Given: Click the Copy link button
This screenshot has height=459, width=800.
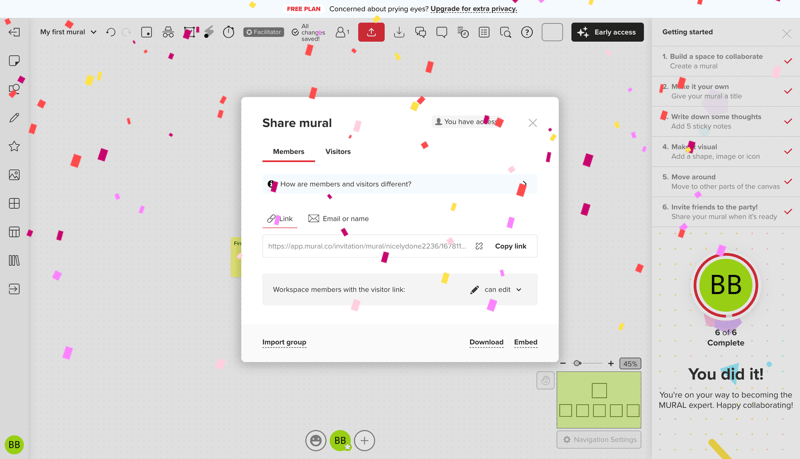Looking at the screenshot, I should (x=511, y=246).
